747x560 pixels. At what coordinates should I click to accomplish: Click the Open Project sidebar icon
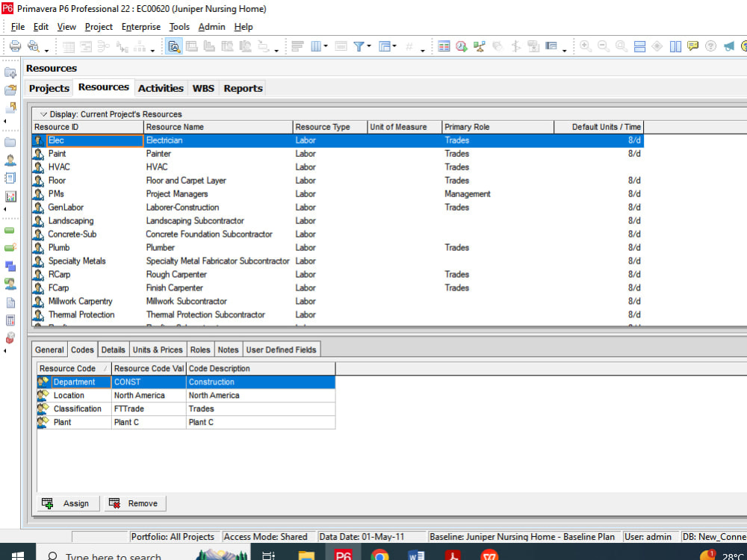point(10,90)
